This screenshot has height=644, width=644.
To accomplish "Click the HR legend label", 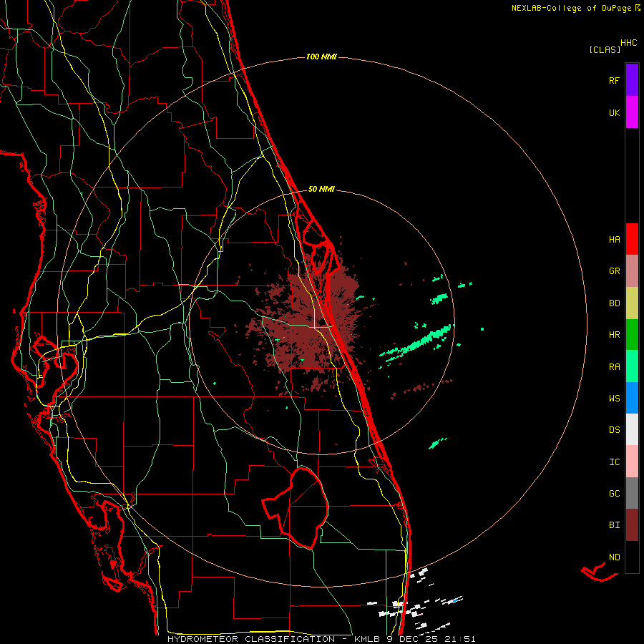I will point(614,335).
